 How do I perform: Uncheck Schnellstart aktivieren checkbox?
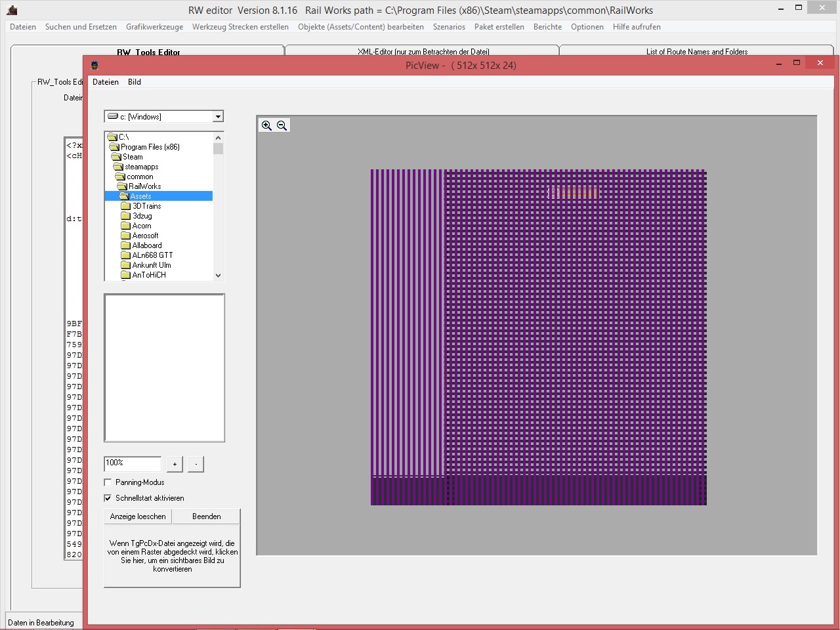108,498
